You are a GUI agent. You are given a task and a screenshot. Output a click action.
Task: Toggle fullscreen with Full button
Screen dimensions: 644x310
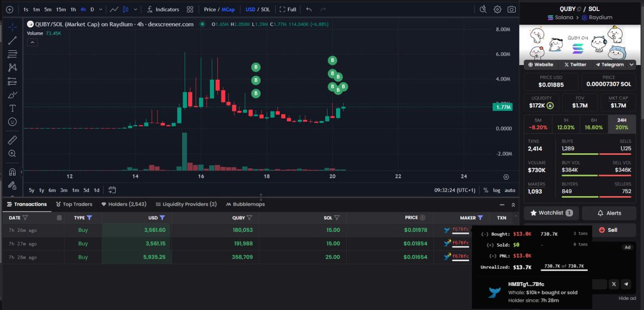tap(288, 10)
